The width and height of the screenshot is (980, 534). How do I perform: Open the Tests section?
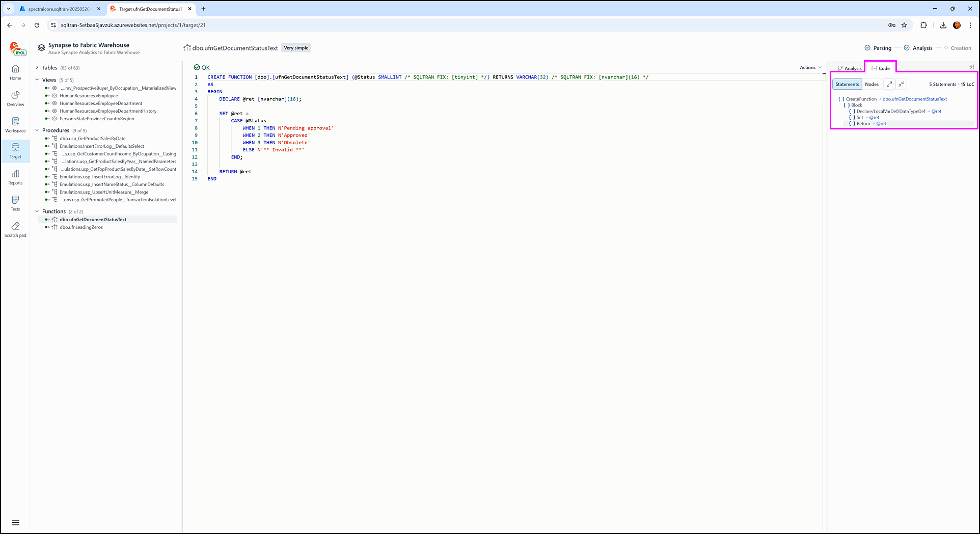coord(15,203)
